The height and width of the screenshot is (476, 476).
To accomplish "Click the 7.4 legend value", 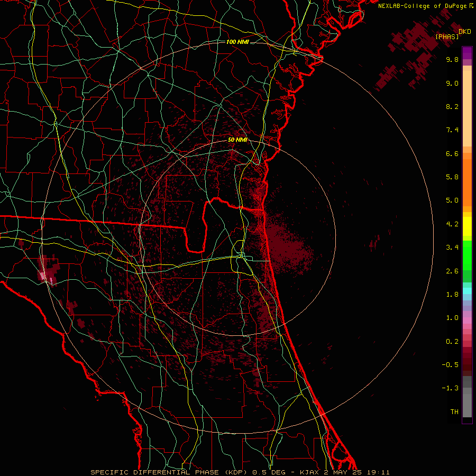I will [x=452, y=130].
